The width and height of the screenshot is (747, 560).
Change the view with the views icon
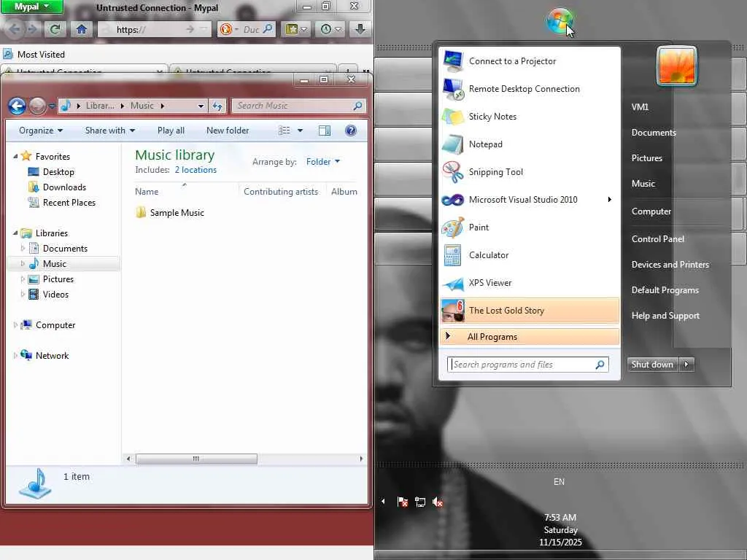(x=285, y=131)
